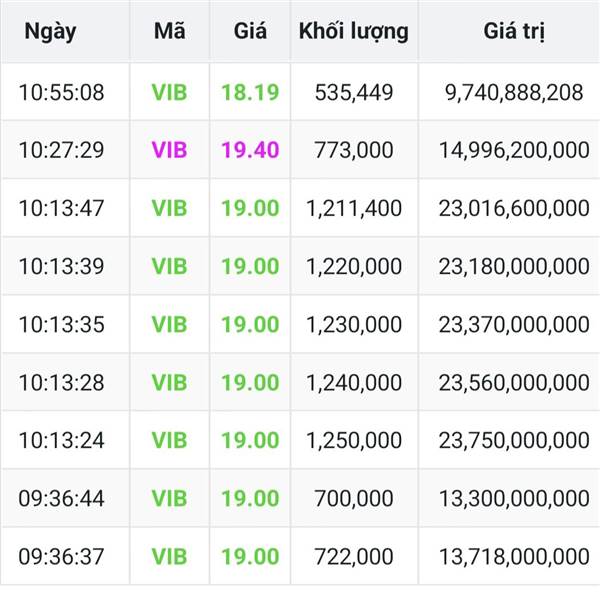
Task: Click the 9,740,888,208 value cell
Action: coord(513,93)
